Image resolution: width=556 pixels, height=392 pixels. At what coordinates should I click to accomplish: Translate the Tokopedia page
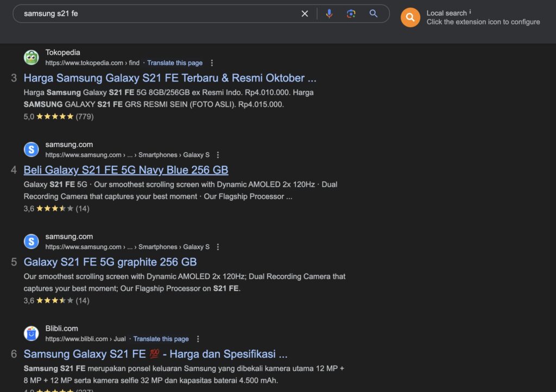pos(175,63)
